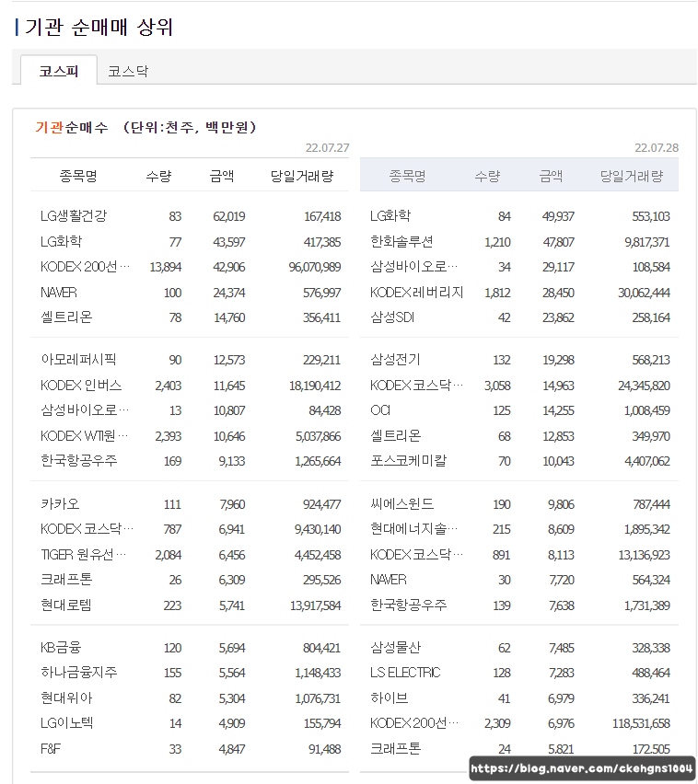
Task: Click the 수량 header in 22.07.28 table
Action: click(x=487, y=176)
